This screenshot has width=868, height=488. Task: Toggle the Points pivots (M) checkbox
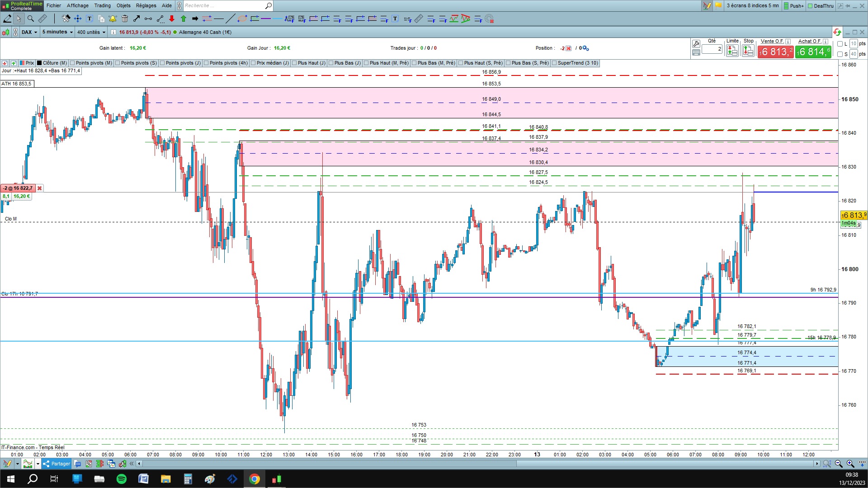[x=72, y=63]
